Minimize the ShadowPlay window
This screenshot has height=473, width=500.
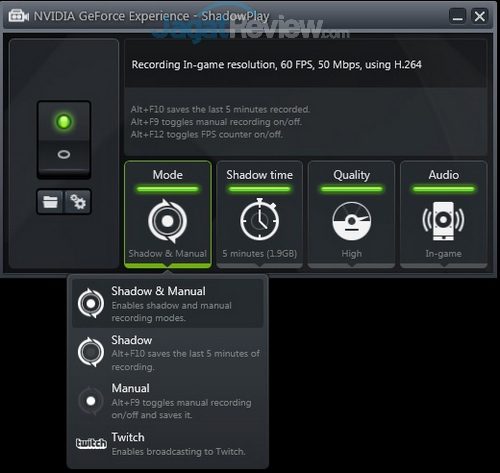(x=457, y=16)
